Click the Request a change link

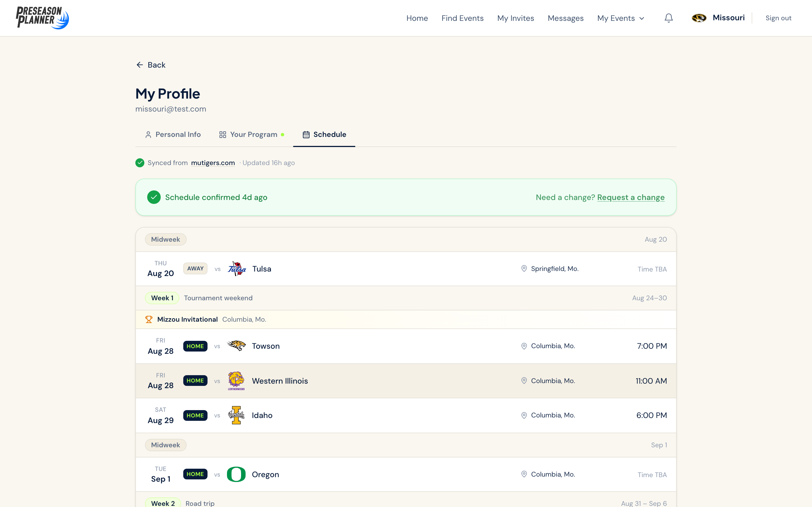[x=631, y=197]
